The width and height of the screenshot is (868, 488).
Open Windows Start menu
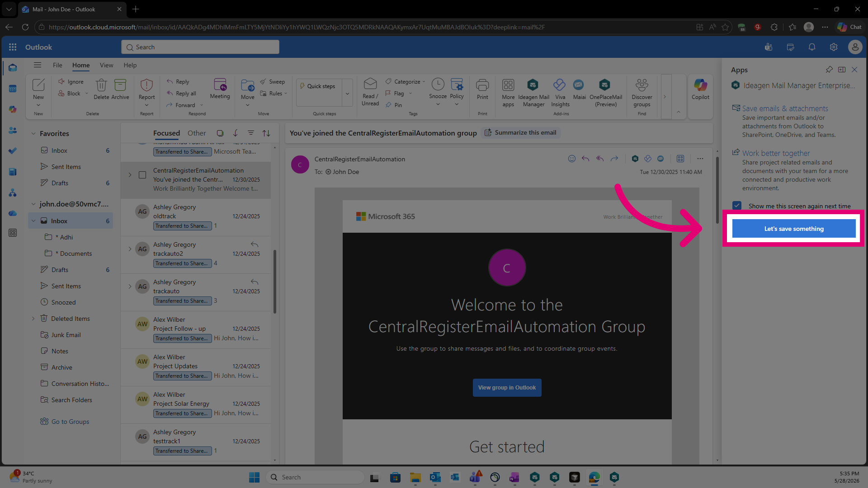click(x=254, y=477)
